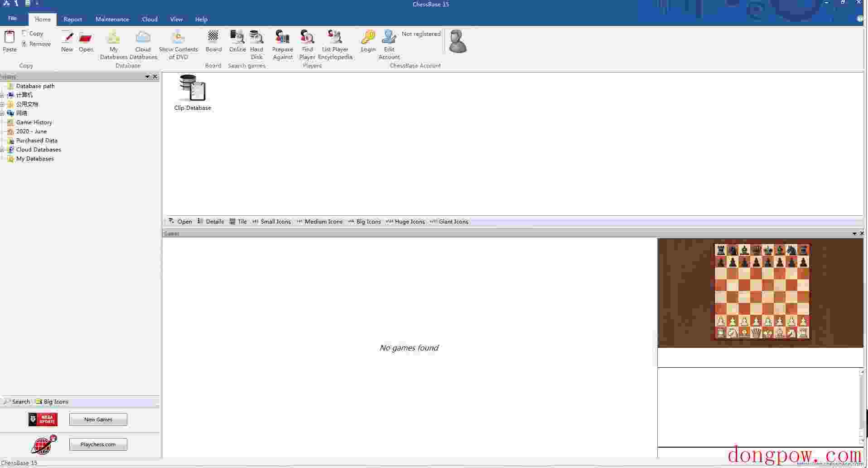Open a database with the red folder icon
868x468 pixels.
(86, 41)
